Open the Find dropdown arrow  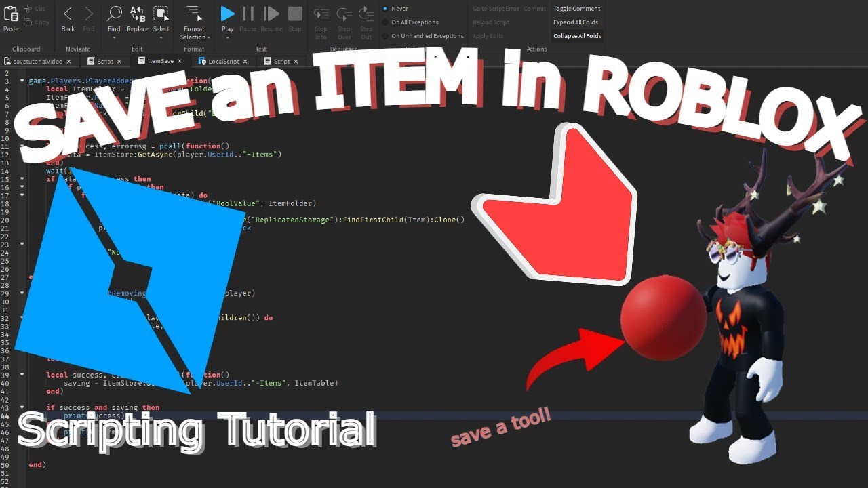click(x=114, y=37)
